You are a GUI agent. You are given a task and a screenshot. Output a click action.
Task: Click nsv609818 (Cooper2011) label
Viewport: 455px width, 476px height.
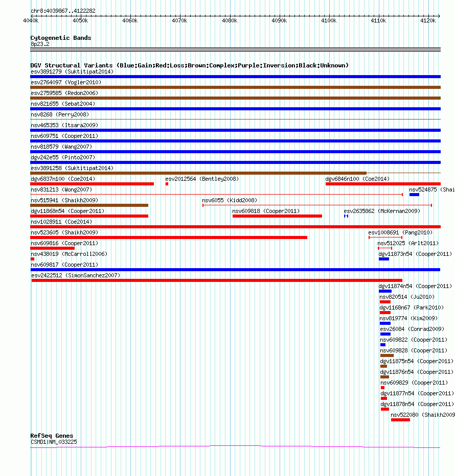266,211
